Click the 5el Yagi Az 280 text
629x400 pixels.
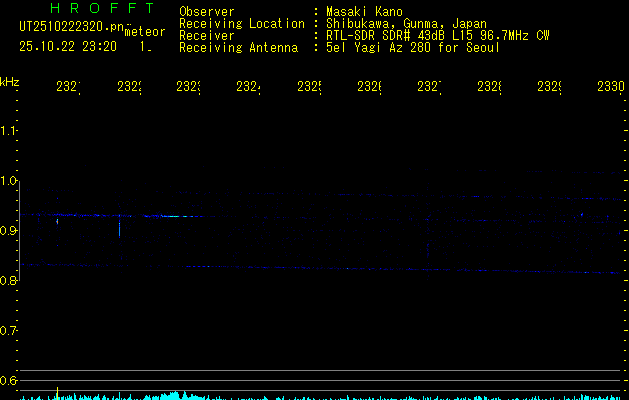(413, 48)
